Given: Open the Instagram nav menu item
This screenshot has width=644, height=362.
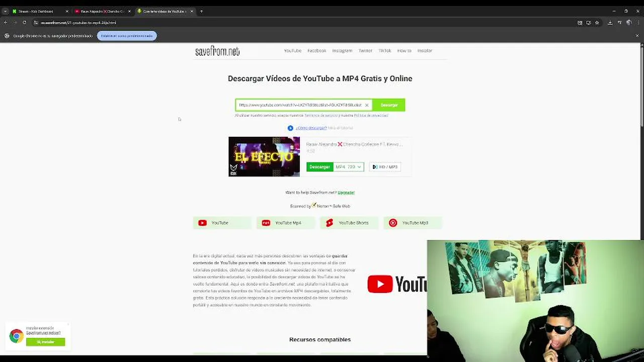Looking at the screenshot, I should tap(342, 51).
